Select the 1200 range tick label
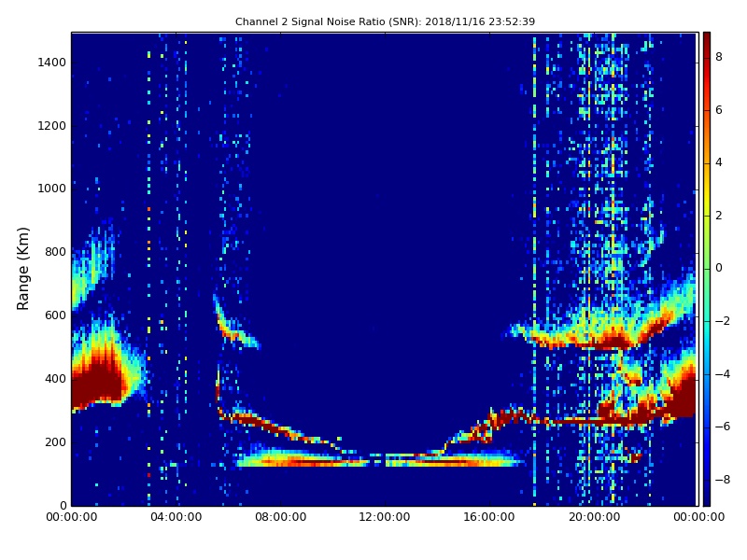 pyautogui.click(x=52, y=126)
